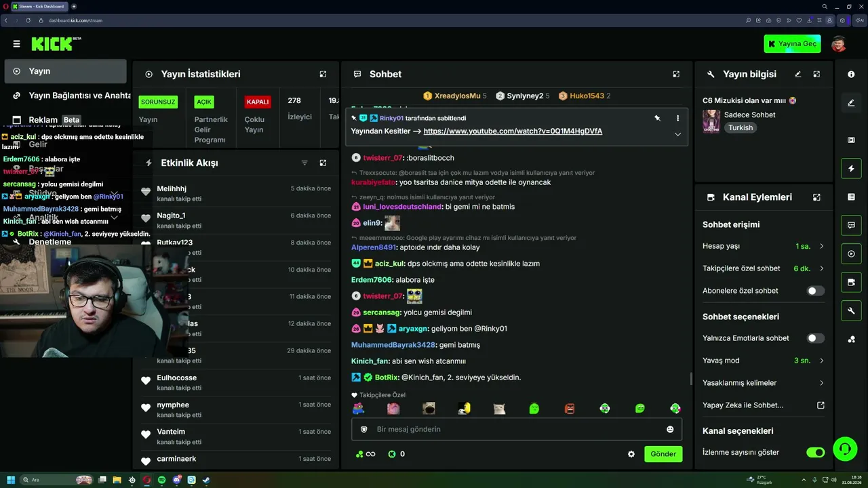
Task: Open Steam from the taskbar
Action: click(206, 480)
